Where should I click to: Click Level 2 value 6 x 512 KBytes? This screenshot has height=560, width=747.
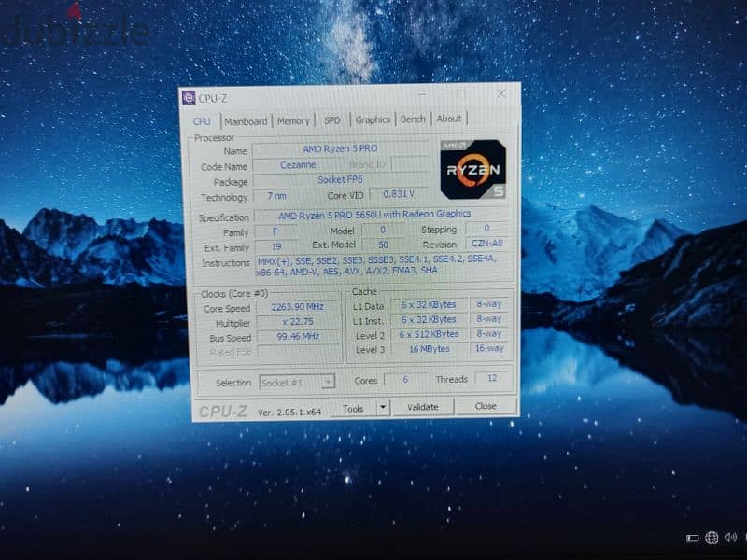[x=429, y=334]
